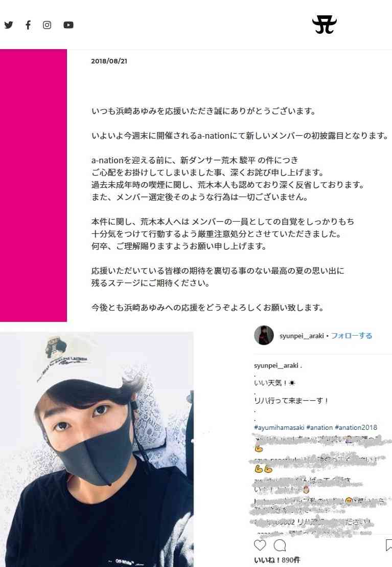Click the pink sidebar block
The image size is (392, 567).
(33, 186)
